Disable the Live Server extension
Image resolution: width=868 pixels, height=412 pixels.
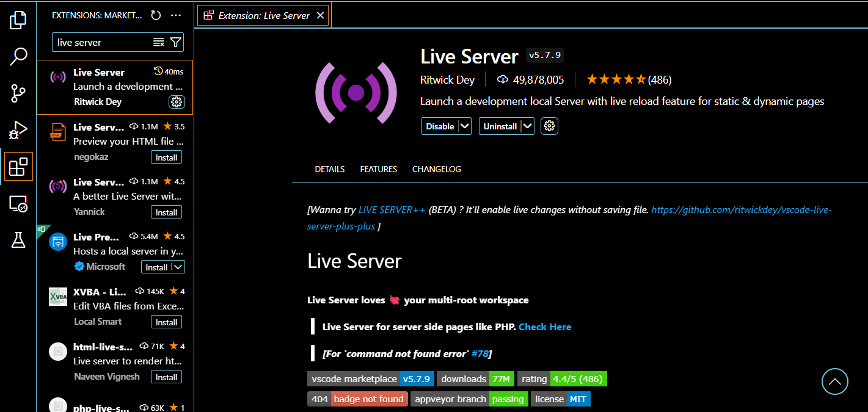pyautogui.click(x=440, y=126)
